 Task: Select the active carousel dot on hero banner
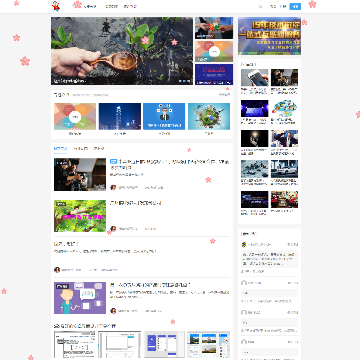point(184,81)
